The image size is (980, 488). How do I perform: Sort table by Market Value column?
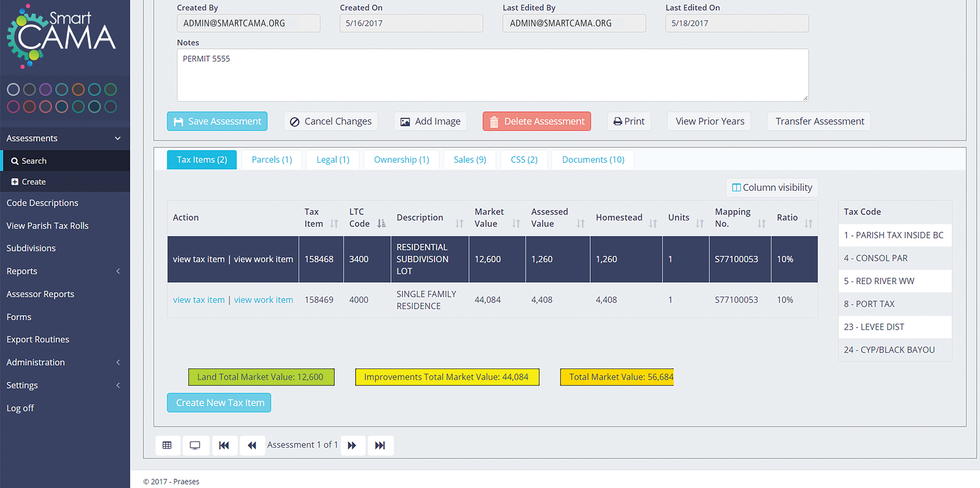516,223
